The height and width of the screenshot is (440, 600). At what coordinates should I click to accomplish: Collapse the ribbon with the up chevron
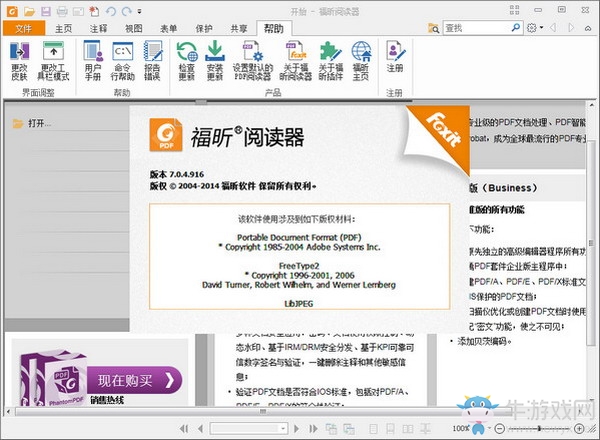pyautogui.click(x=588, y=28)
